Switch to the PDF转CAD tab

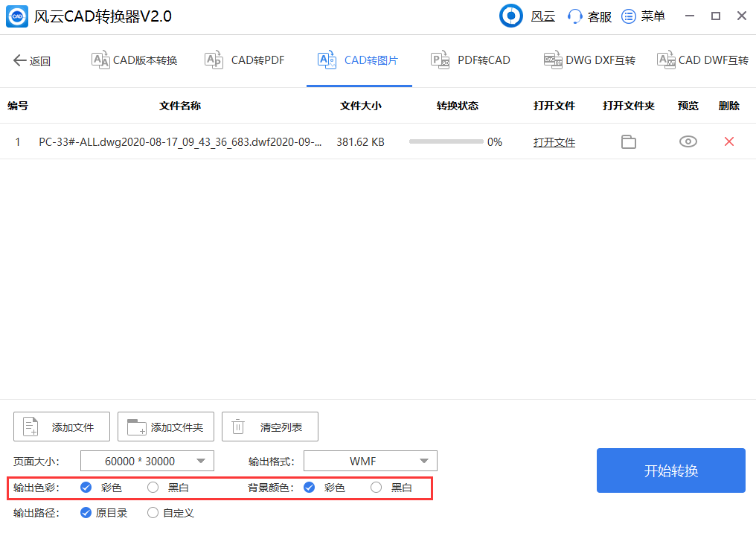click(470, 60)
